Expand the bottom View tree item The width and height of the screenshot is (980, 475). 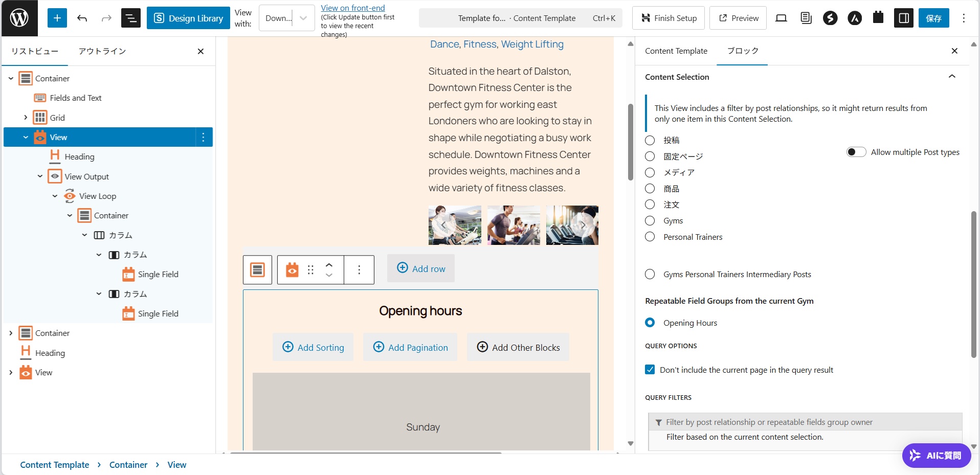click(x=11, y=372)
